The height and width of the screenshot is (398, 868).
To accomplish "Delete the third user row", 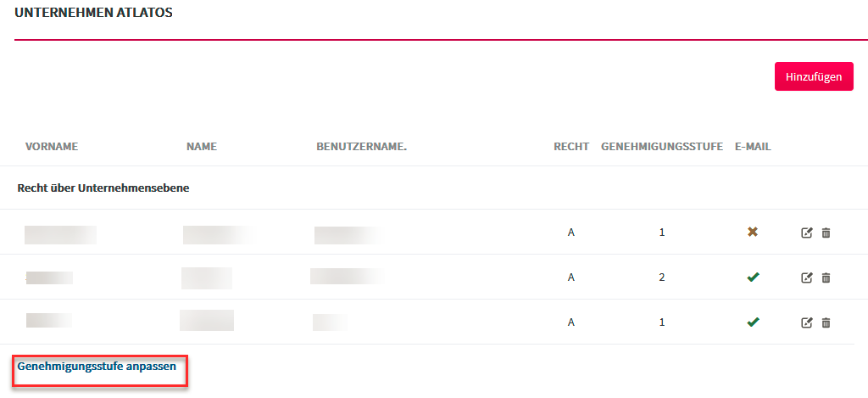I will click(826, 322).
